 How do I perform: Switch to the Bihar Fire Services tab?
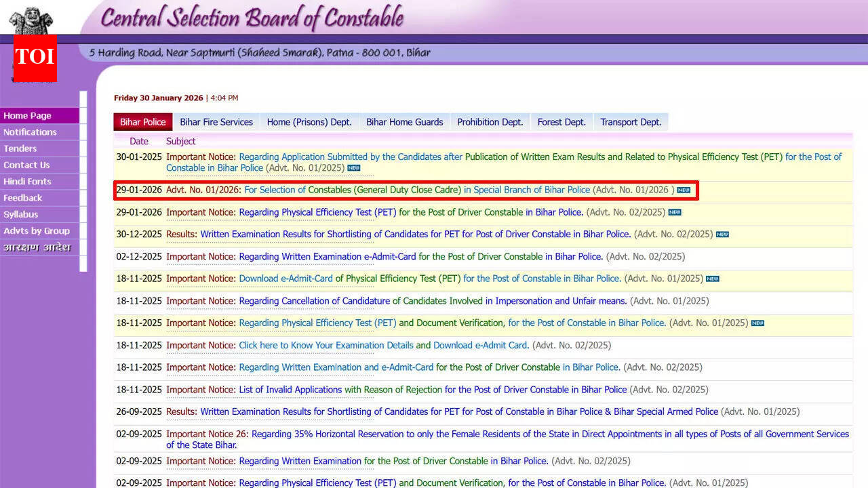pos(216,122)
